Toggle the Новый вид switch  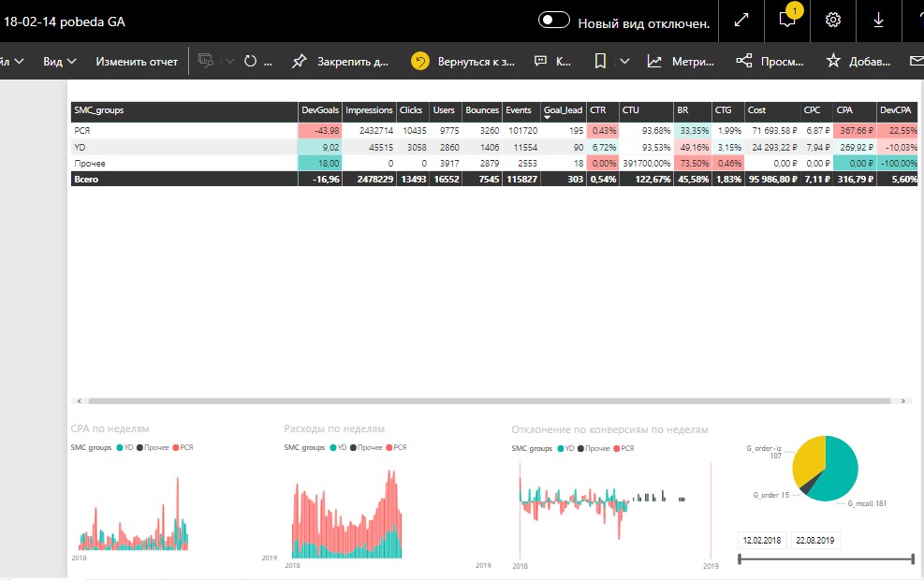click(554, 20)
